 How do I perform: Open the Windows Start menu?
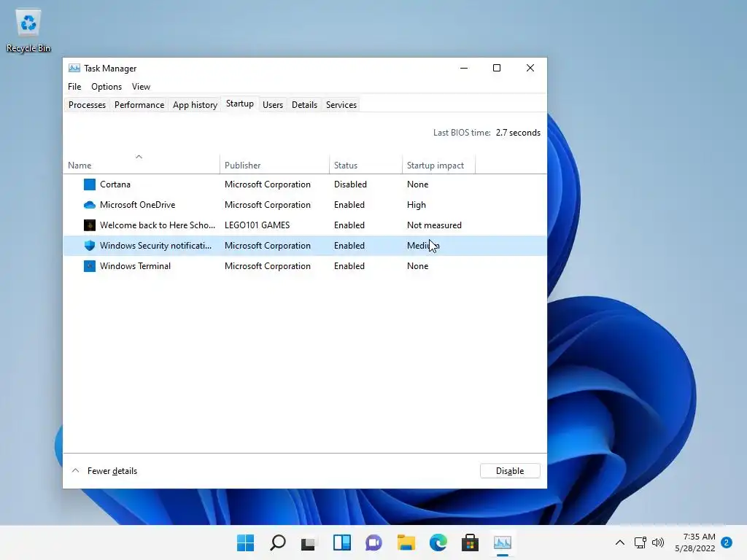(246, 542)
